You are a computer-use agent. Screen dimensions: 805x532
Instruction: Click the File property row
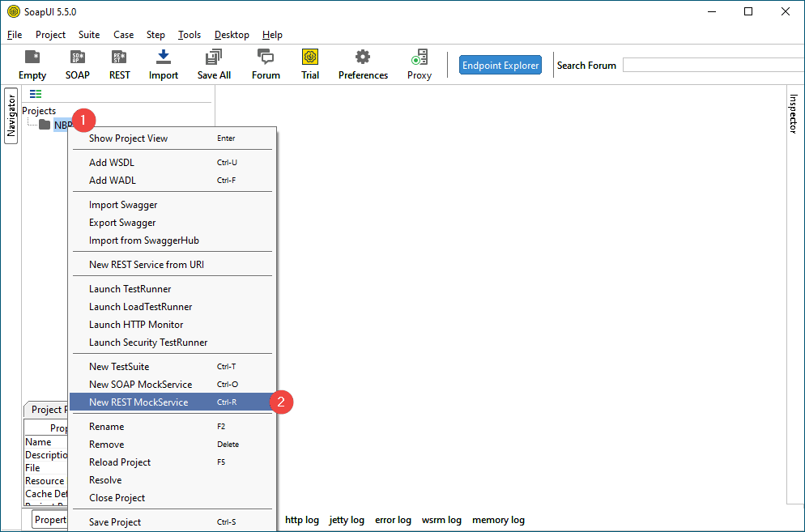(x=46, y=468)
